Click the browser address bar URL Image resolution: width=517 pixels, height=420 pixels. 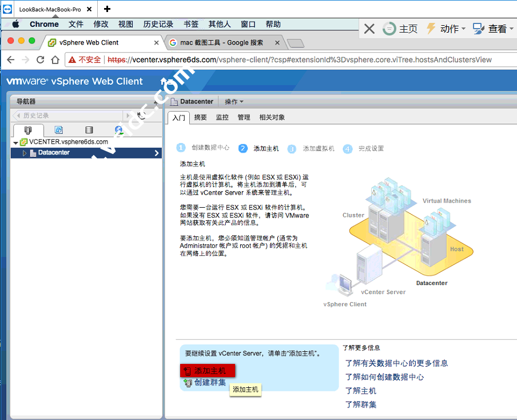297,60
